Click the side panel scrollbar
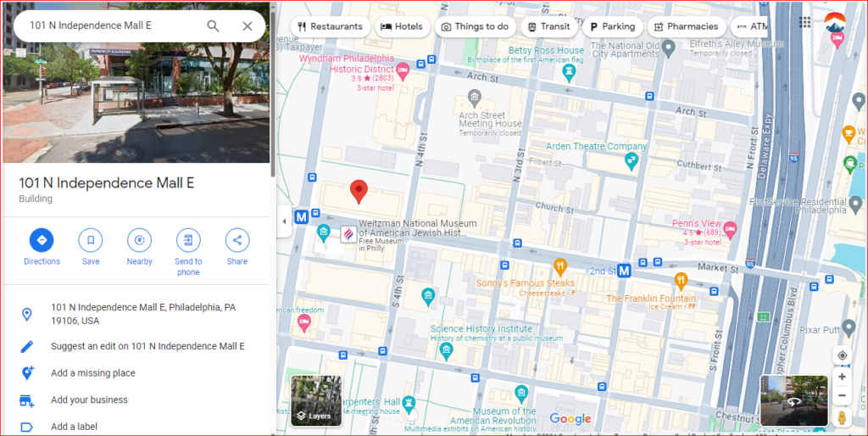This screenshot has height=436, width=868. click(x=273, y=94)
